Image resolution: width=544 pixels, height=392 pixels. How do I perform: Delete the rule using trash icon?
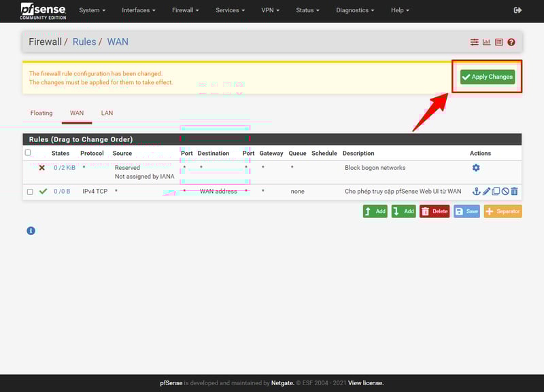pyautogui.click(x=515, y=192)
